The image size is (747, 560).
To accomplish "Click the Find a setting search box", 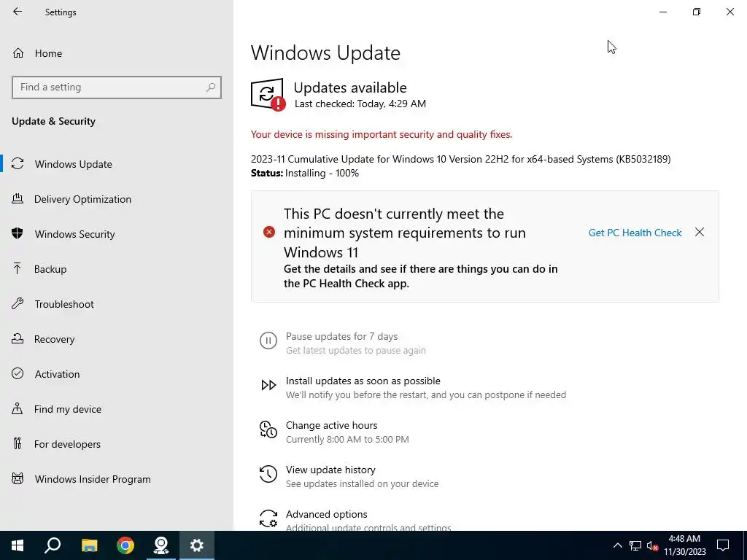I will pyautogui.click(x=117, y=87).
